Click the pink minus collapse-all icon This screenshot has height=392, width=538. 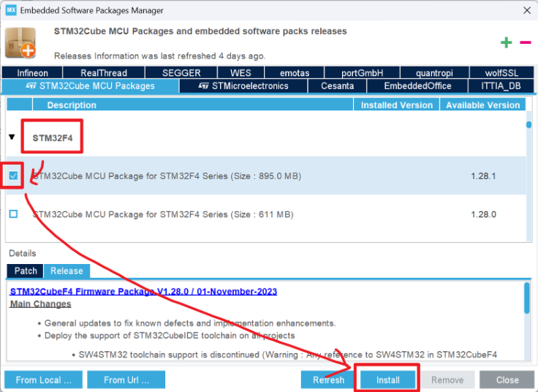(526, 42)
